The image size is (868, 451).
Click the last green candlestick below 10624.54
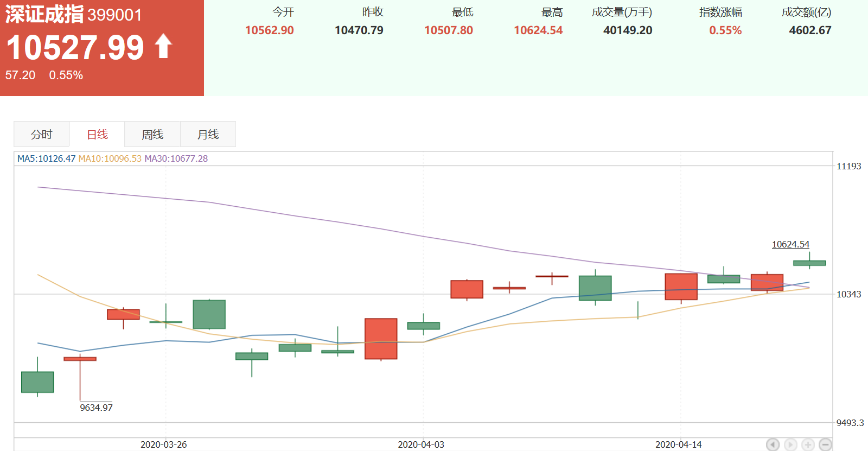pyautogui.click(x=809, y=263)
